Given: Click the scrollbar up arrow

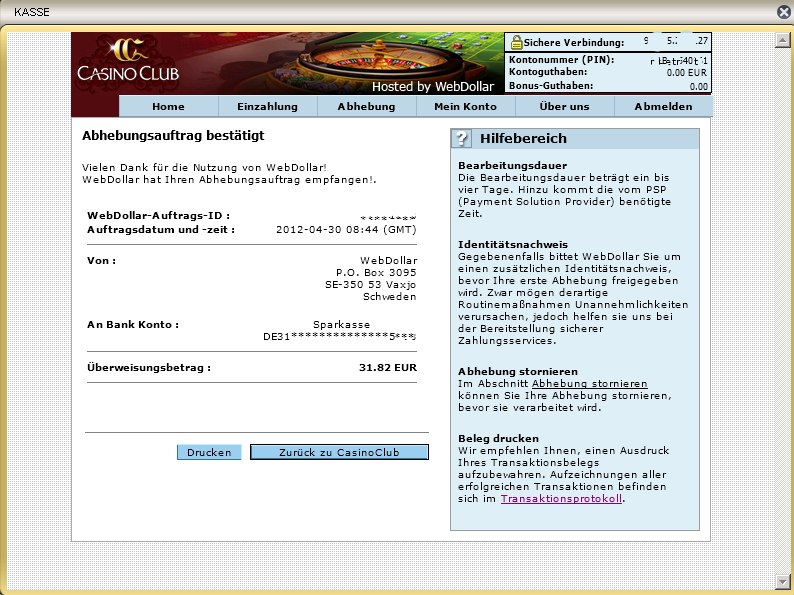Looking at the screenshot, I should pyautogui.click(x=782, y=41).
